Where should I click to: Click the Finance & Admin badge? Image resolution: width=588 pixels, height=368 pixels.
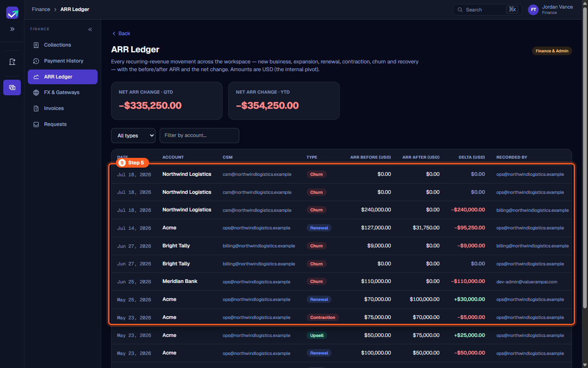click(552, 51)
